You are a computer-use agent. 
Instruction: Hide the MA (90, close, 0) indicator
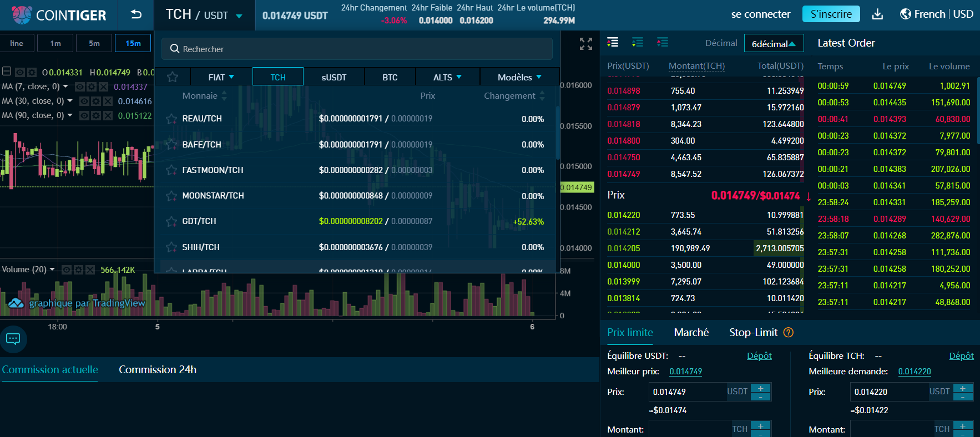tap(84, 115)
